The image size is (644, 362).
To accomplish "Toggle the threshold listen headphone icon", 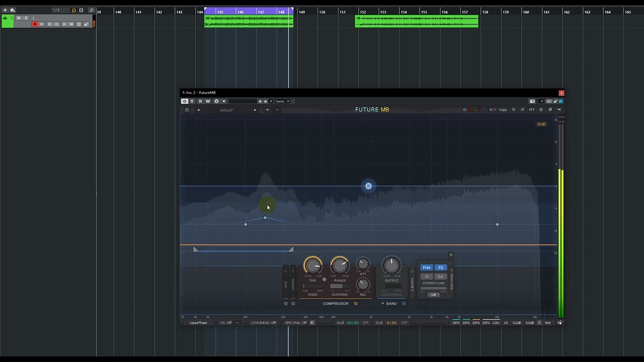I will [x=325, y=280].
